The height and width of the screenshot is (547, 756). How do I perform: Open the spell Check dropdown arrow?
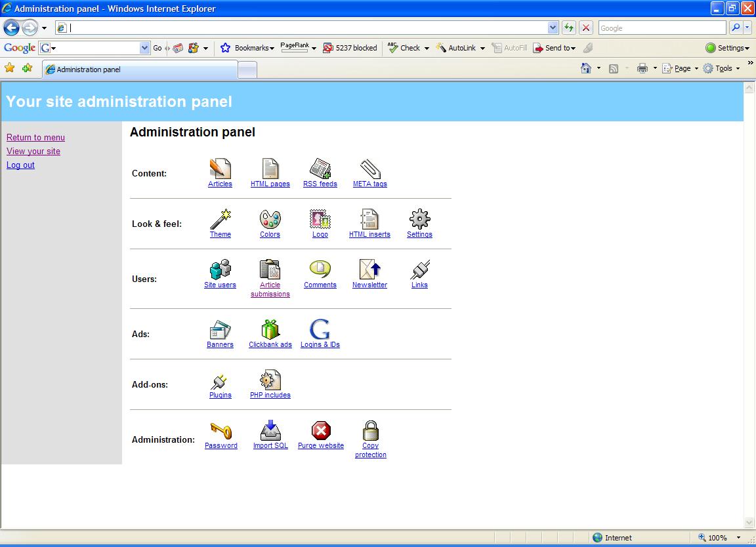pyautogui.click(x=427, y=48)
